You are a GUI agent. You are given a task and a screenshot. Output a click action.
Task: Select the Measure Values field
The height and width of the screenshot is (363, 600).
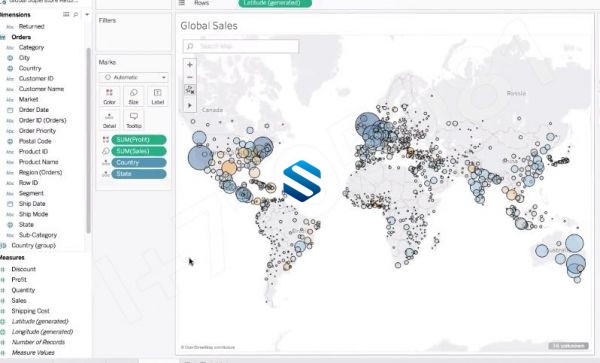coord(33,352)
